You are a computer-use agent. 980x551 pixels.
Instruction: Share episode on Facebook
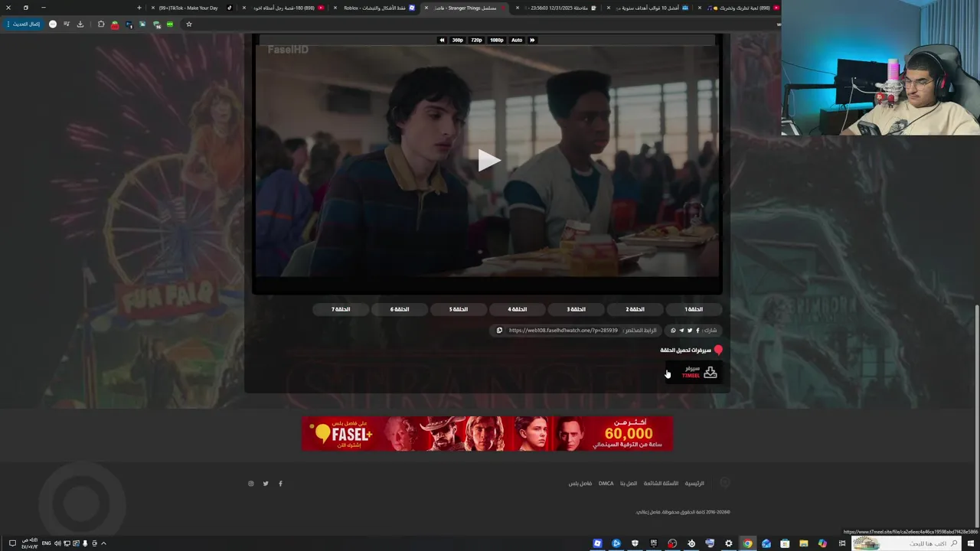coord(697,331)
